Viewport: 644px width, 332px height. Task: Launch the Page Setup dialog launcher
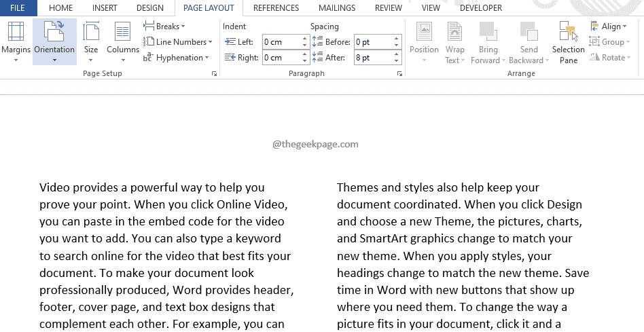click(x=214, y=73)
